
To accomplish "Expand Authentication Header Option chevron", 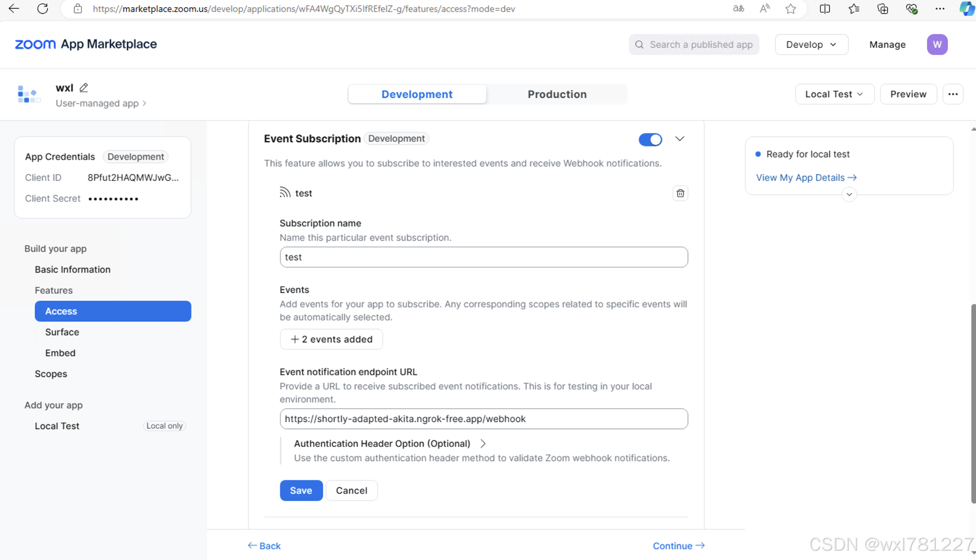I will click(483, 443).
